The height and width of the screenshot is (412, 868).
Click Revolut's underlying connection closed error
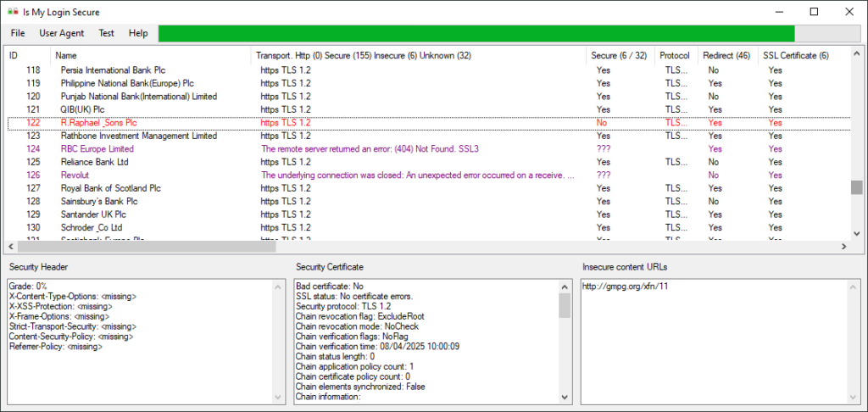tap(417, 175)
